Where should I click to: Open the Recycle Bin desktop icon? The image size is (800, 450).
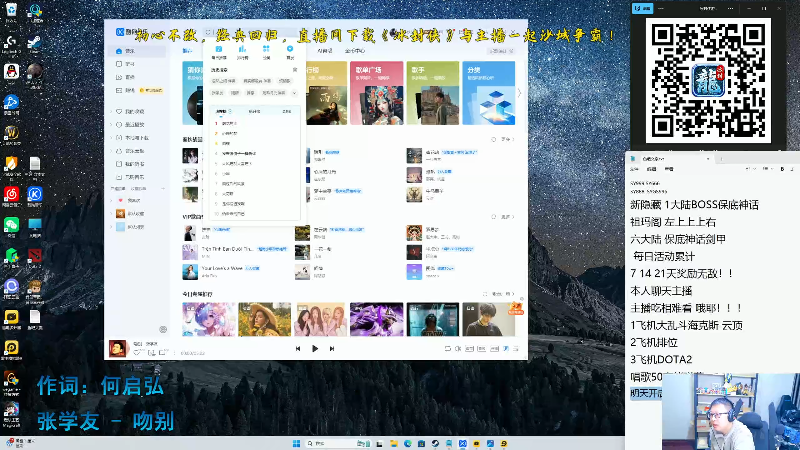coord(11,13)
